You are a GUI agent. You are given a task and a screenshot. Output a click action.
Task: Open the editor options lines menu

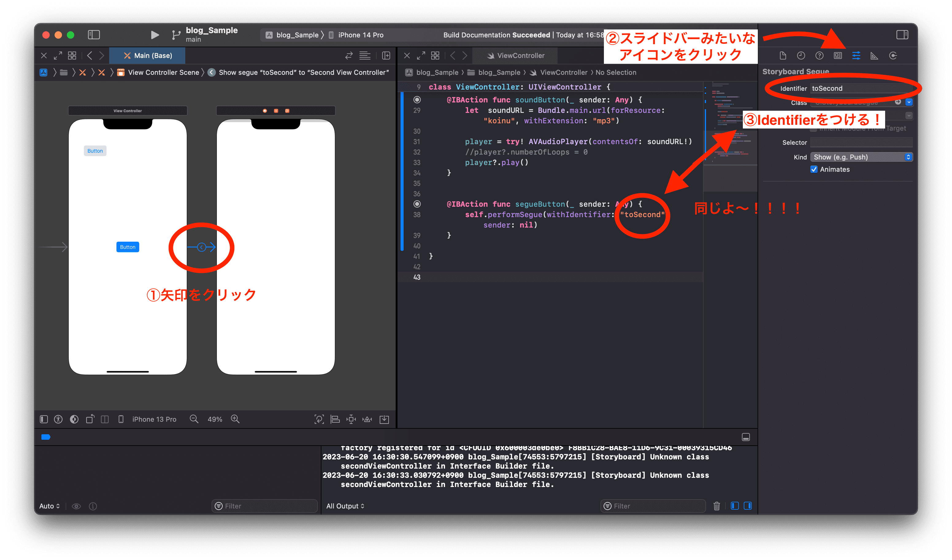pos(365,56)
